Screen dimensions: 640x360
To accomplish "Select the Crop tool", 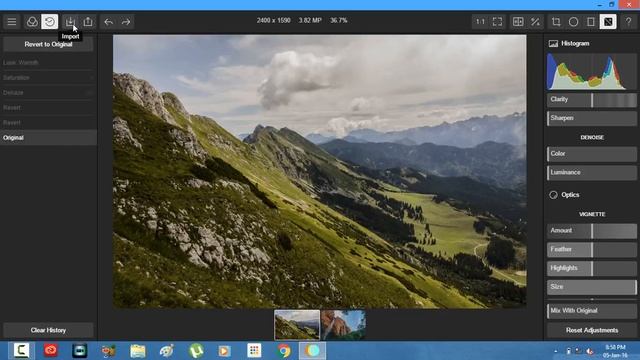I will (556, 22).
